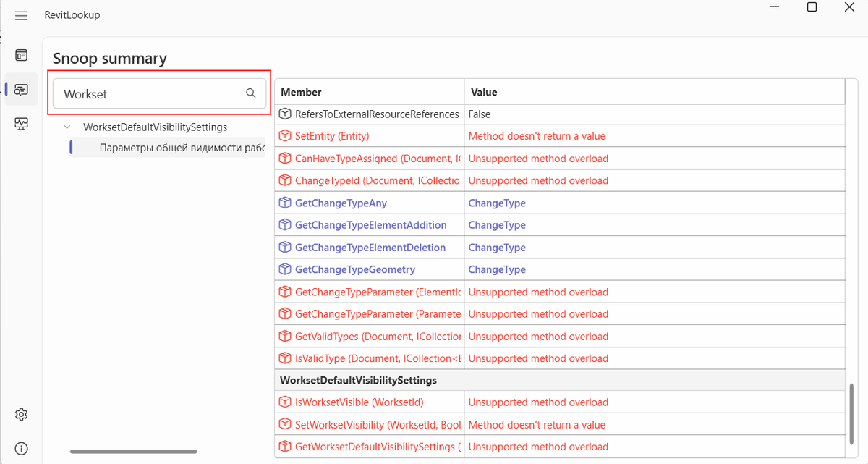Click the Snoop summary heading
This screenshot has width=868, height=464.
[110, 59]
